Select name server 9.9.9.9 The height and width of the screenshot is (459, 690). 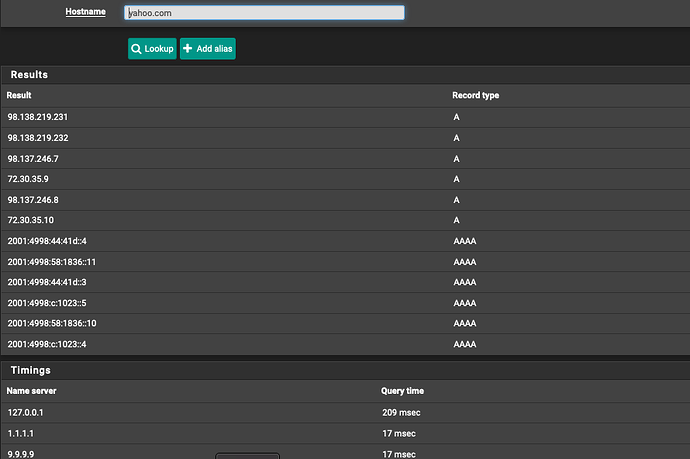(x=21, y=454)
